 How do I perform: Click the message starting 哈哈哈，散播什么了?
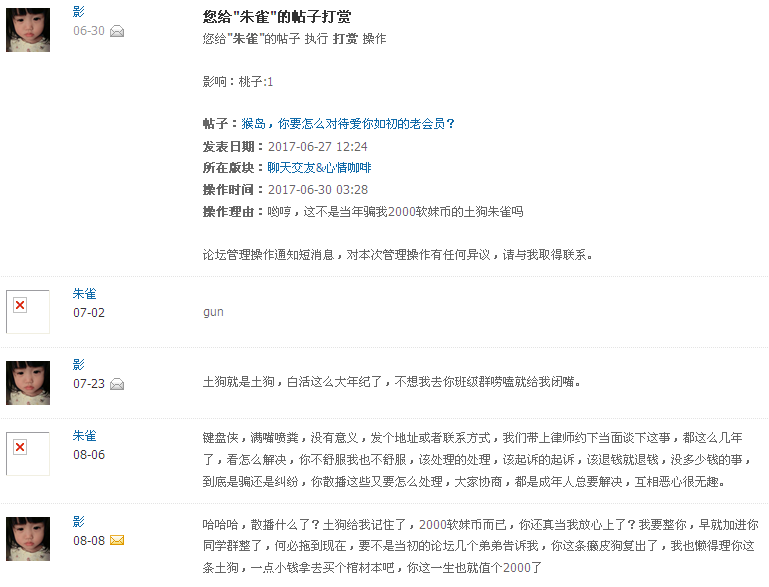coord(481,546)
